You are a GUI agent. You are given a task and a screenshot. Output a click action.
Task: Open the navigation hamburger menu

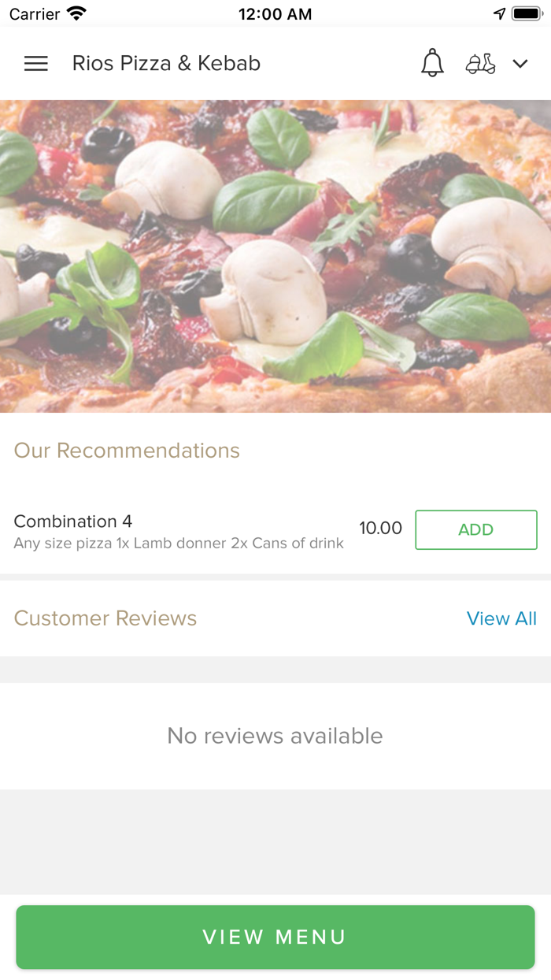[35, 64]
